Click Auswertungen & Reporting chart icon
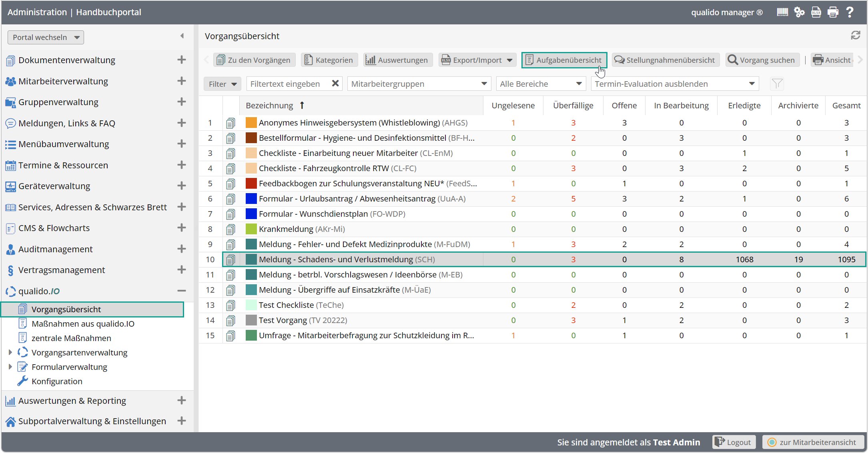This screenshot has width=868, height=453. 10,401
